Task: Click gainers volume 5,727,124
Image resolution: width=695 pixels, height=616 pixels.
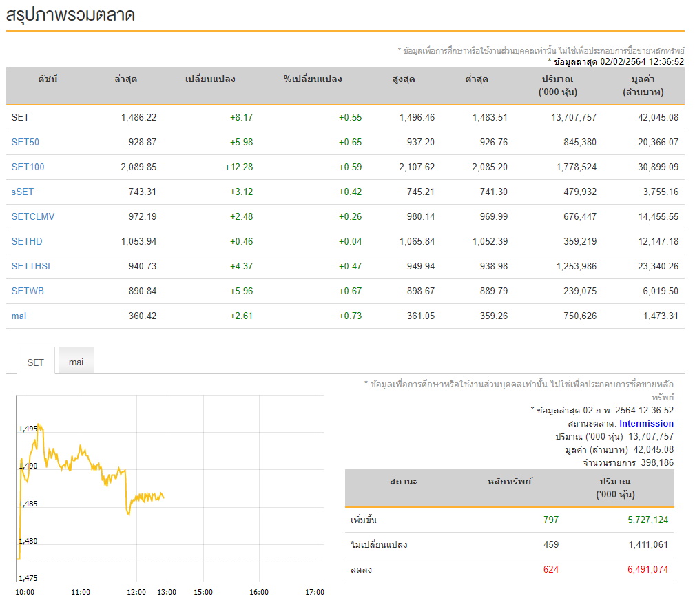Action: coord(647,520)
